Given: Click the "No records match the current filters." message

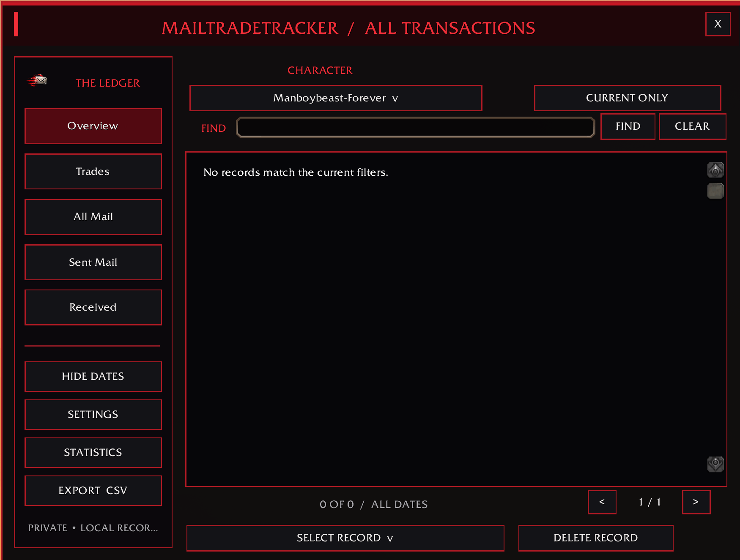Looking at the screenshot, I should pos(296,172).
